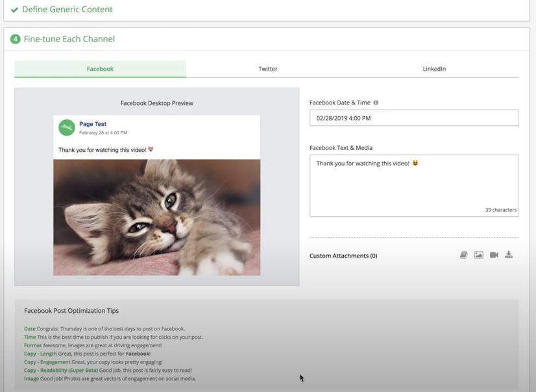Click the image attachment icon
Image resolution: width=536 pixels, height=392 pixels.
(x=479, y=255)
